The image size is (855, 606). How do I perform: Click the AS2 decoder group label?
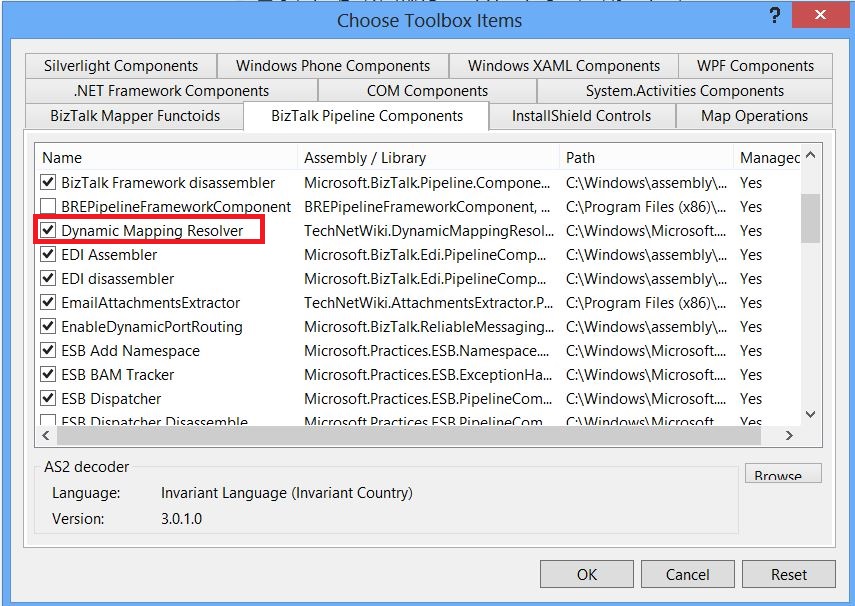pyautogui.click(x=87, y=467)
